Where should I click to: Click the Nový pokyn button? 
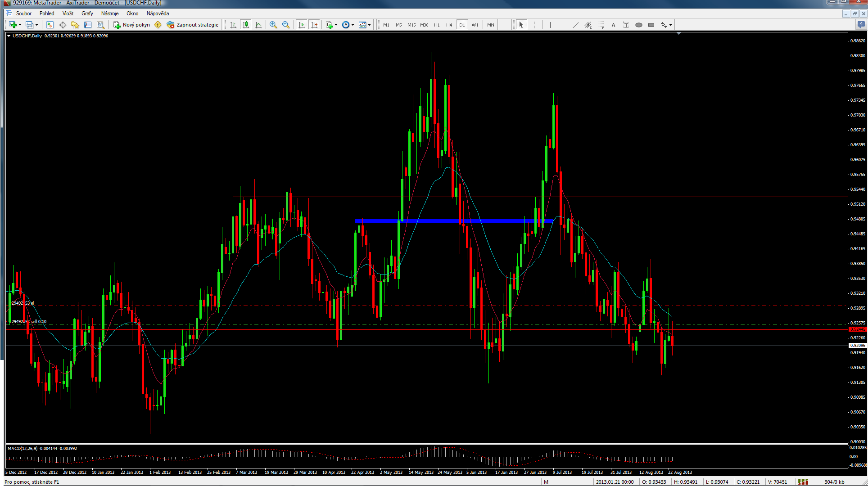(132, 25)
